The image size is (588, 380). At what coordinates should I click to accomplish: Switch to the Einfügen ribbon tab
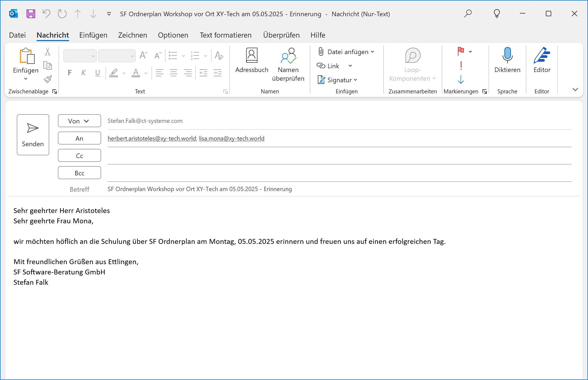click(93, 35)
